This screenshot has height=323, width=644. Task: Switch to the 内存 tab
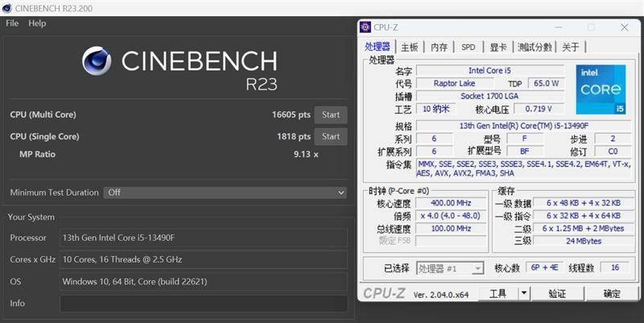point(439,48)
